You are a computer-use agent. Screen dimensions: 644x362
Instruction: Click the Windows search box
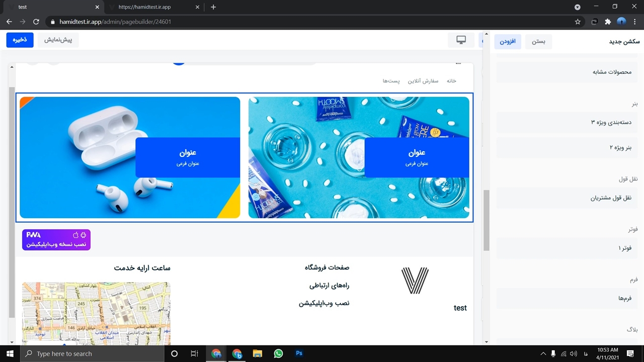(x=93, y=353)
